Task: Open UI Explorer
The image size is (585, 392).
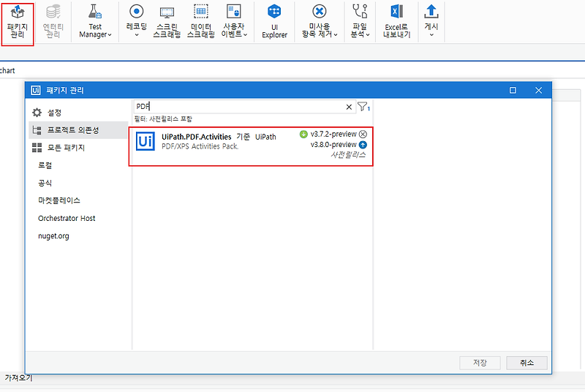Action: coord(275,23)
